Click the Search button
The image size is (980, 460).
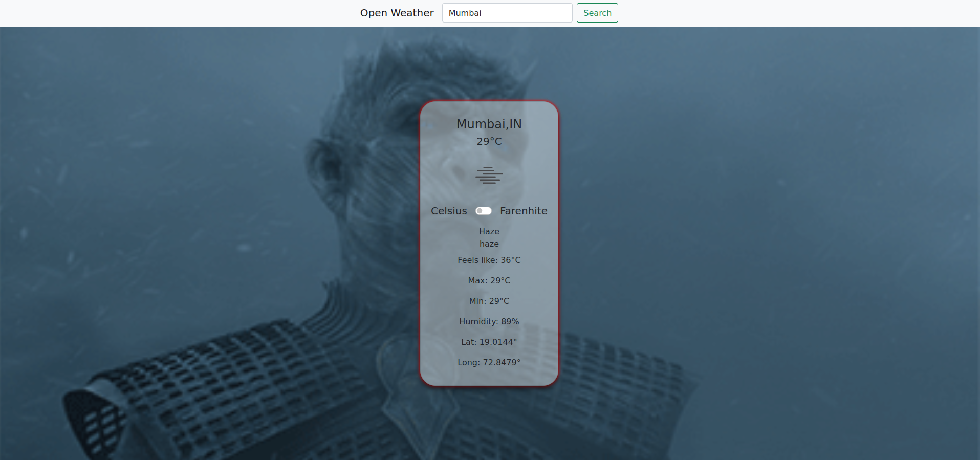(597, 13)
